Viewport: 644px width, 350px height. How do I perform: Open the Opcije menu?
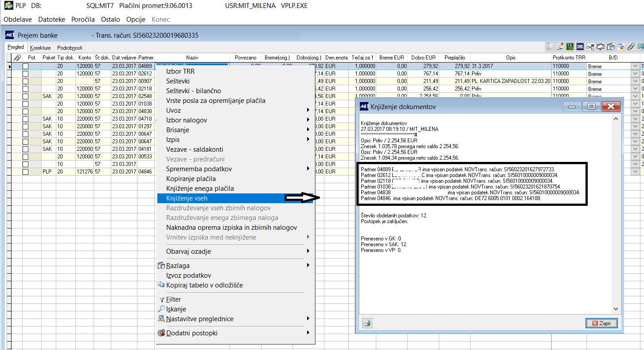(x=136, y=19)
